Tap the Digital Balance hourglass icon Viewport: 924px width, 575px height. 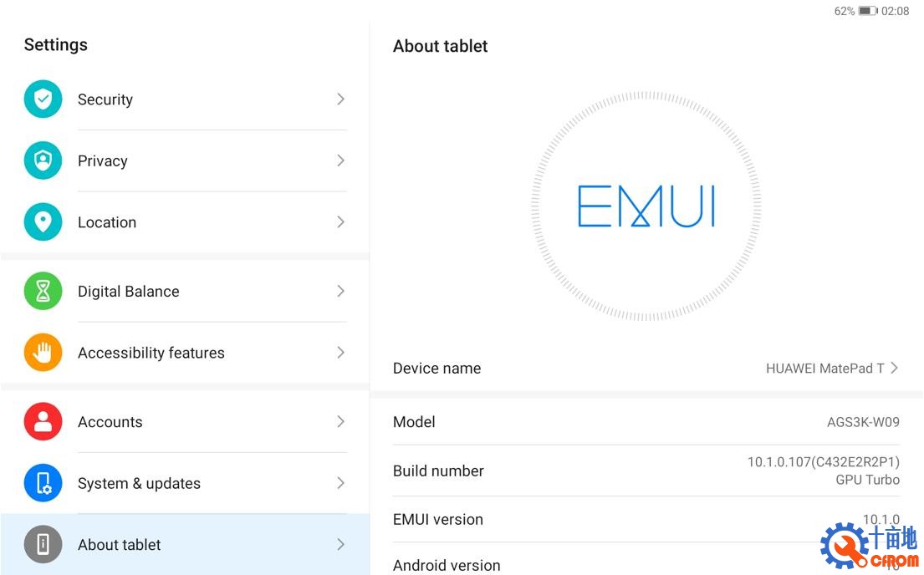[43, 291]
